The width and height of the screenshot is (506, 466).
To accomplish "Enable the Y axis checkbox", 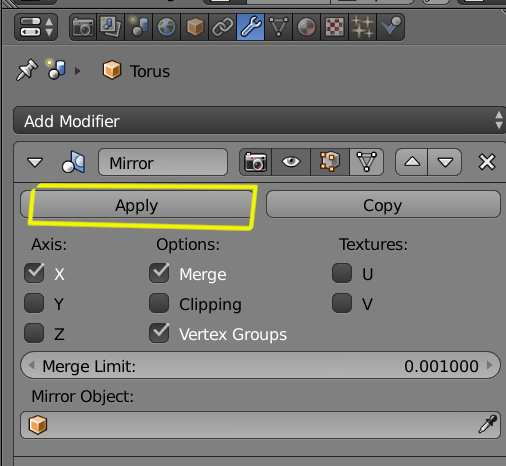I will coord(34,303).
